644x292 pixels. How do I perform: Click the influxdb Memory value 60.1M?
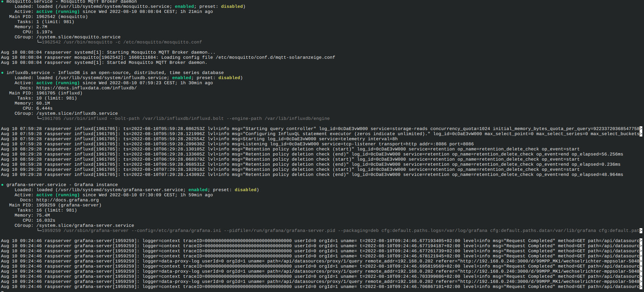[43, 103]
